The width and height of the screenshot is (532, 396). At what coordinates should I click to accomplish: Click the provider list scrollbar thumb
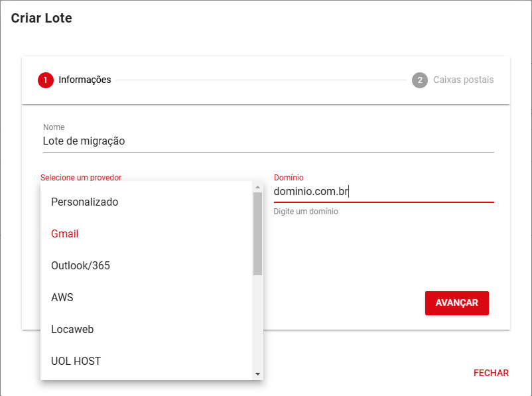point(257,233)
